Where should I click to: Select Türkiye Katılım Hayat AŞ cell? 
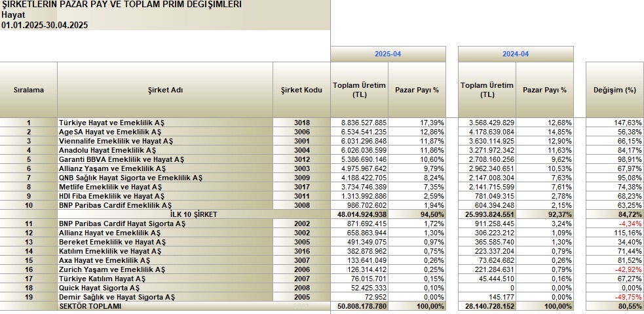tap(165, 279)
